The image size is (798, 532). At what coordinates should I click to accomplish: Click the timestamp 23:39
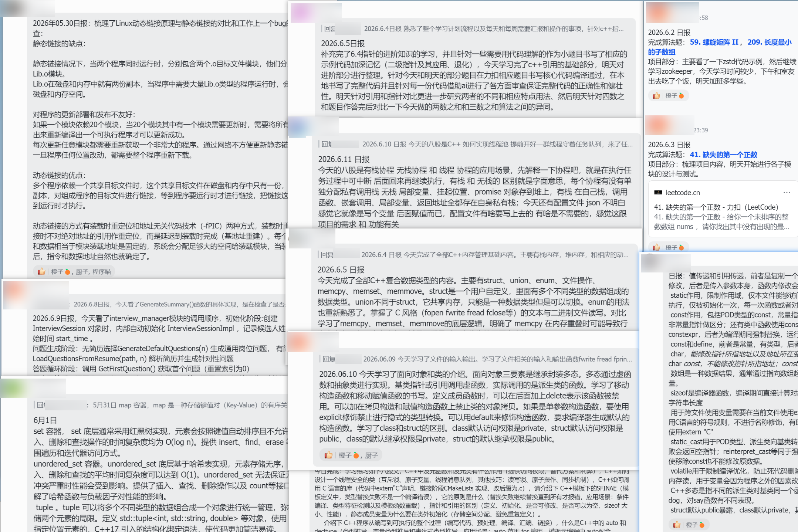pos(701,130)
